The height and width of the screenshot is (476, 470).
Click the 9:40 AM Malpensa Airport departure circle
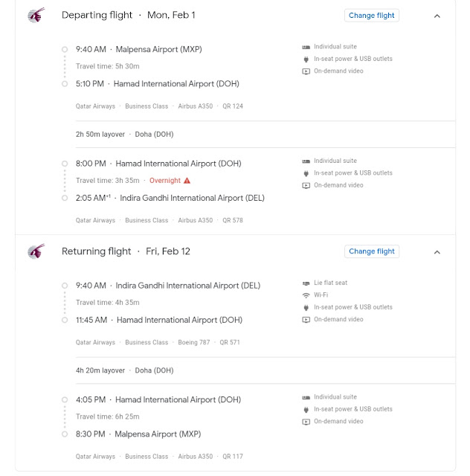tap(65, 50)
